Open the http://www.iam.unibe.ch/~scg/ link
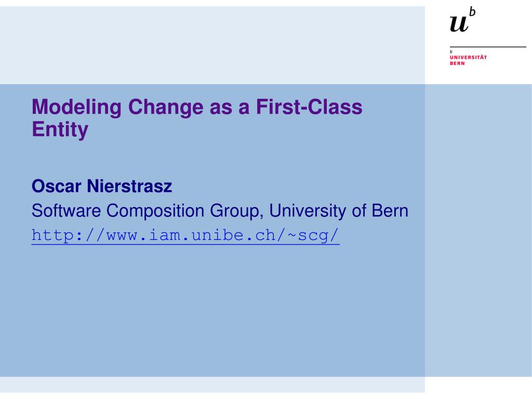532x399 pixels. [x=185, y=235]
